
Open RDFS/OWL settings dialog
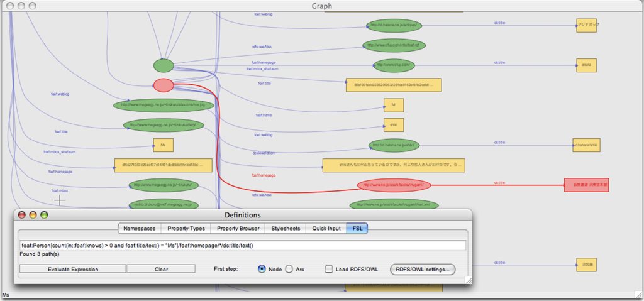(x=423, y=269)
